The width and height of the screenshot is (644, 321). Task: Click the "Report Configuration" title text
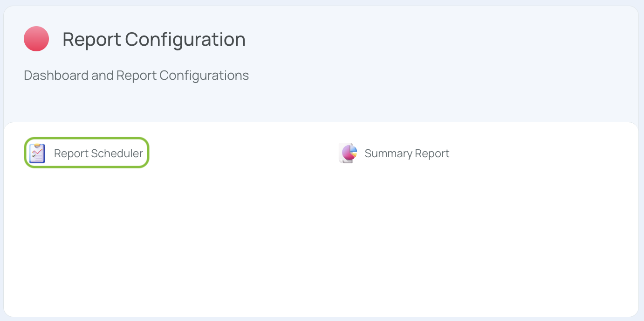click(154, 39)
